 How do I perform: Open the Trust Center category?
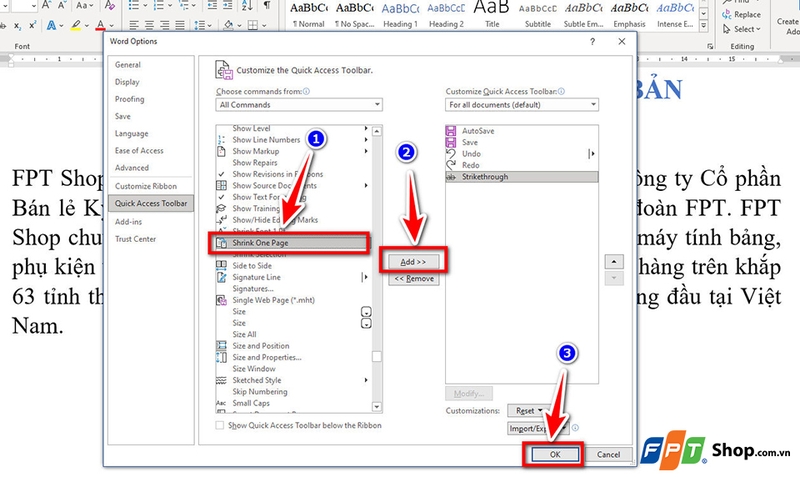click(x=135, y=239)
